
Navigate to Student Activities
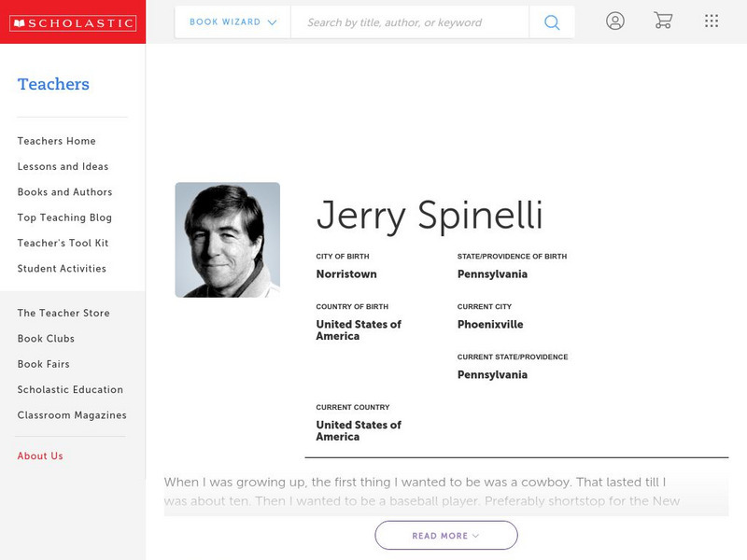[62, 269]
